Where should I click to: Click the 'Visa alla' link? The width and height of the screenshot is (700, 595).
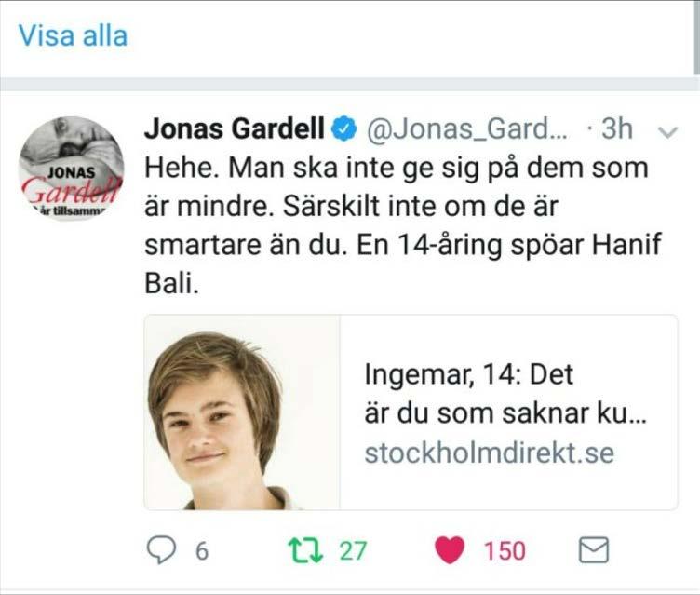pos(73,35)
